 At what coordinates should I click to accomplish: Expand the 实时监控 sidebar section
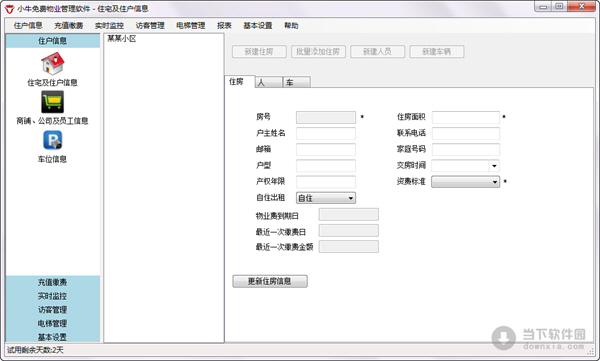(52, 296)
